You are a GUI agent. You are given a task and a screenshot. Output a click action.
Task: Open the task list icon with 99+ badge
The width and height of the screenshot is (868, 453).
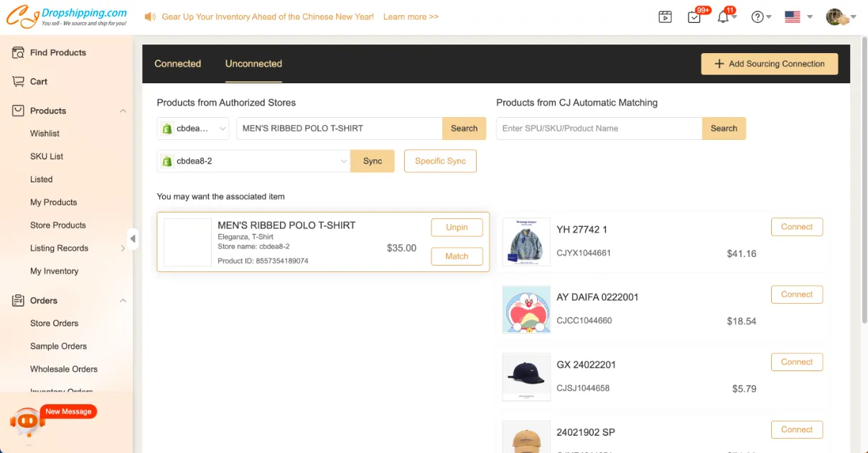tap(694, 17)
